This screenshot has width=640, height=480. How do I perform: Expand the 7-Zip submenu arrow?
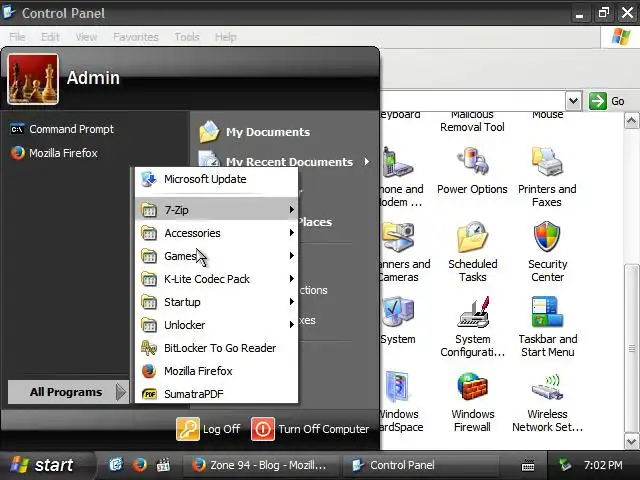pyautogui.click(x=291, y=210)
